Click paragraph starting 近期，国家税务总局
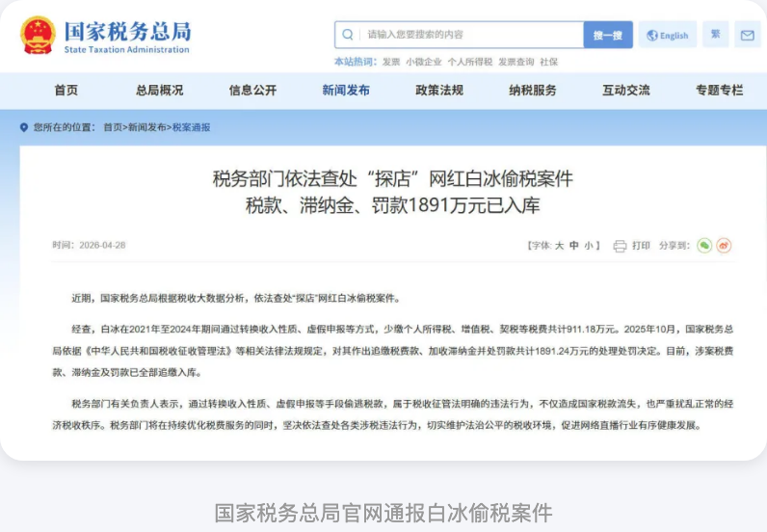767x532 pixels. (x=237, y=299)
